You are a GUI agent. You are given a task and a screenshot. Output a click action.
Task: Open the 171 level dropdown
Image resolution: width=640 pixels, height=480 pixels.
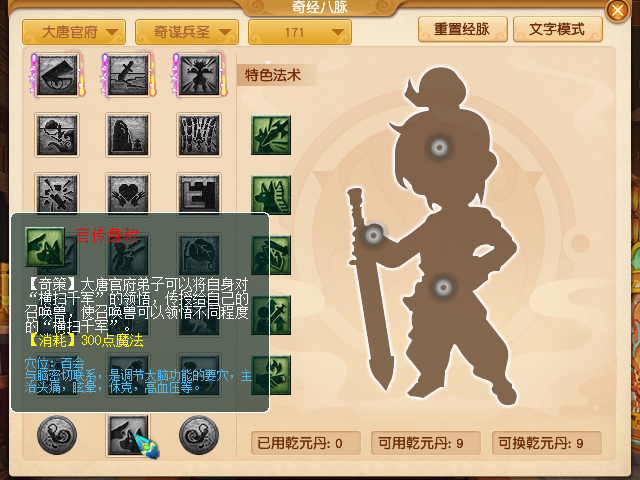[300, 32]
